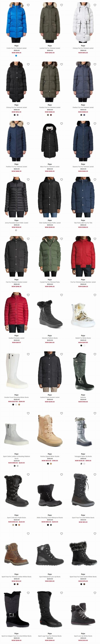Favorite the Sport Lace-Up Winter Boots
This screenshot has height=644, width=100.
pyautogui.click(x=95, y=593)
